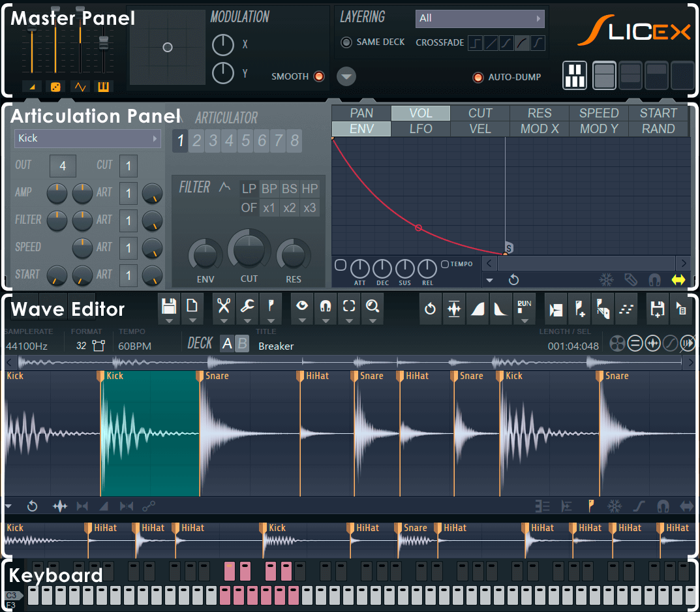Switch to Deck B
Screen dimensions: 700x612
(x=242, y=344)
